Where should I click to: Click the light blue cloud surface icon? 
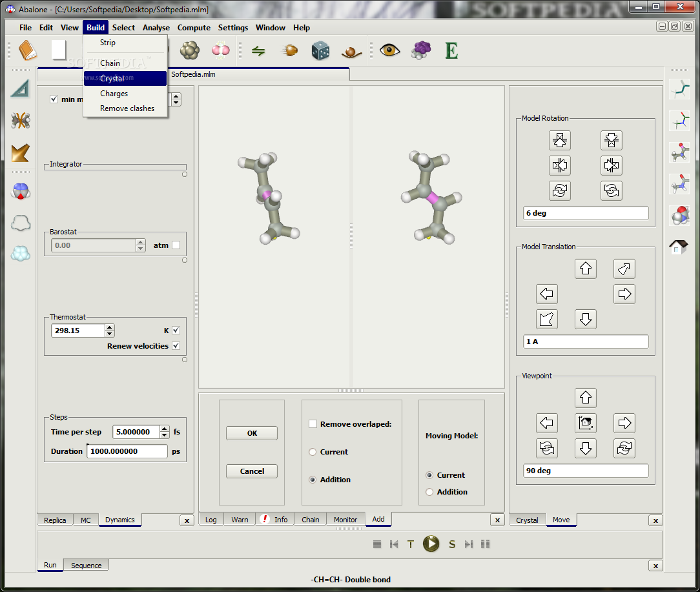21,254
